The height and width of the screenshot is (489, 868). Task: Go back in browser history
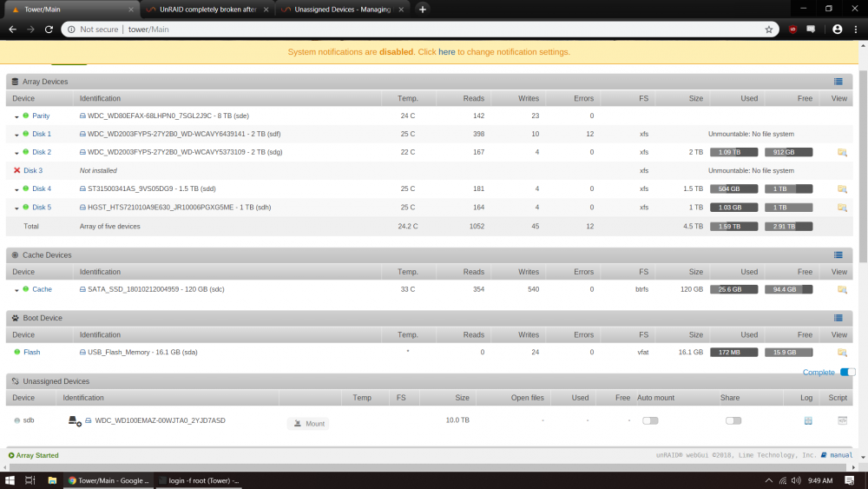tap(12, 30)
